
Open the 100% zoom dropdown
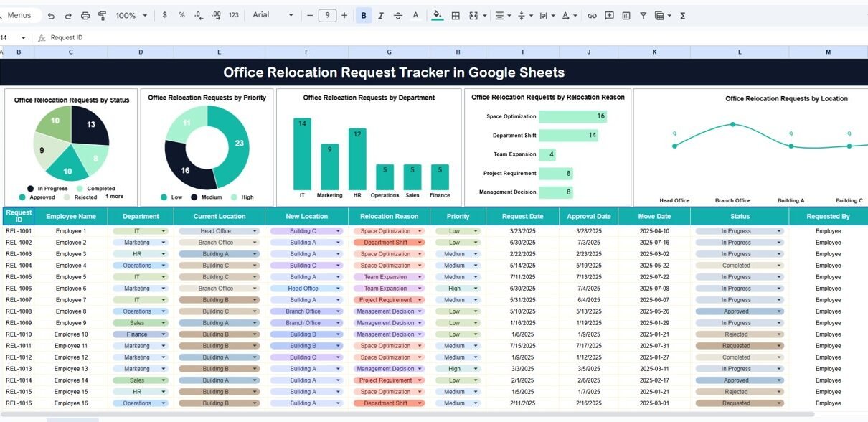(131, 15)
